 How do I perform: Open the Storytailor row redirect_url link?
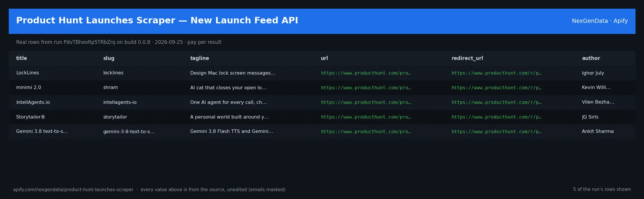click(x=496, y=117)
